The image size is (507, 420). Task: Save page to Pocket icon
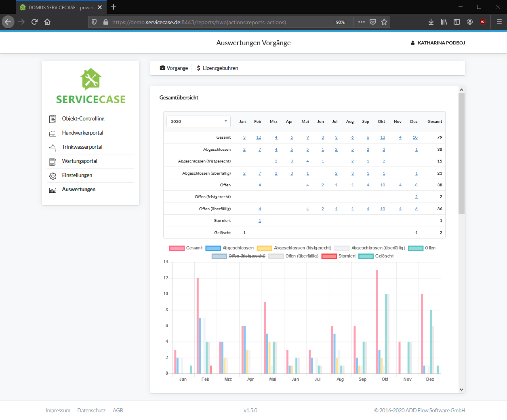click(x=373, y=22)
